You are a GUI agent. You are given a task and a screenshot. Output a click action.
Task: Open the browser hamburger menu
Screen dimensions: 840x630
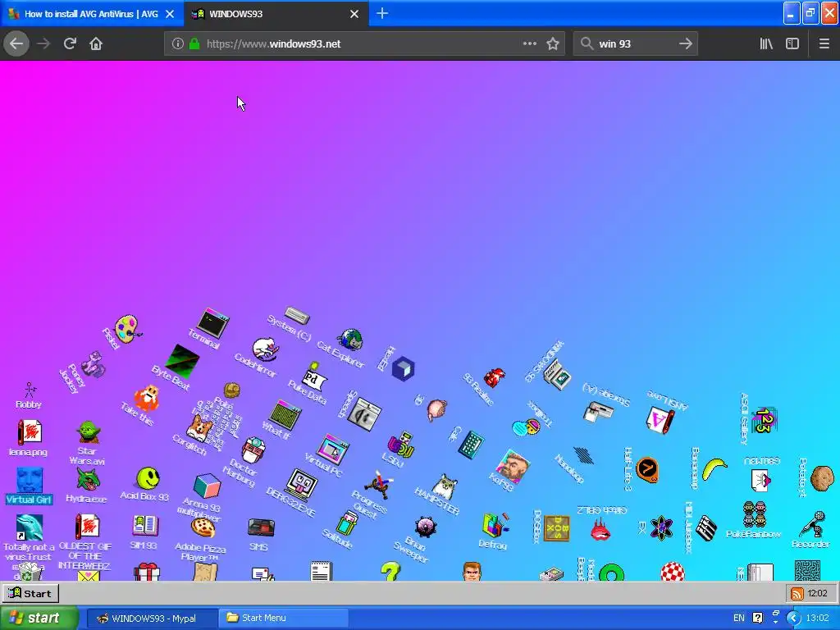[824, 43]
